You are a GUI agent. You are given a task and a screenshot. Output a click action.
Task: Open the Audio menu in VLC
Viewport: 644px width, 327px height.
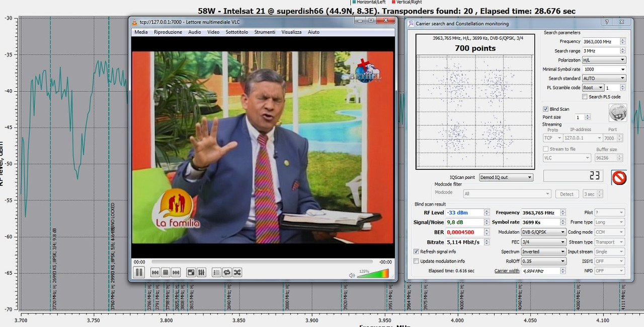[x=195, y=32]
